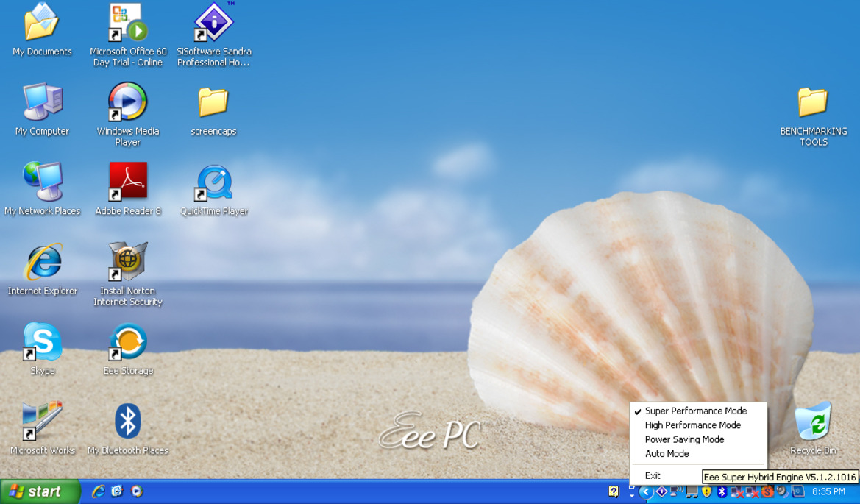Select My Computer desktop icon
This screenshot has width=860, height=504.
tap(42, 109)
